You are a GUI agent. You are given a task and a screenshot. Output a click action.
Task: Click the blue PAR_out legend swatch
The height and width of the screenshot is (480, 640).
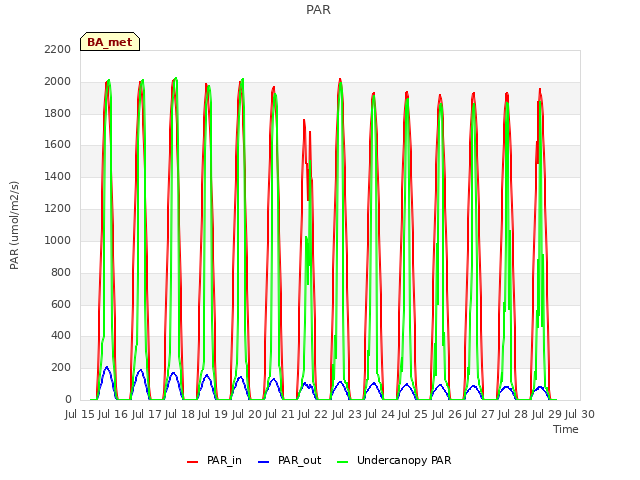tap(264, 462)
